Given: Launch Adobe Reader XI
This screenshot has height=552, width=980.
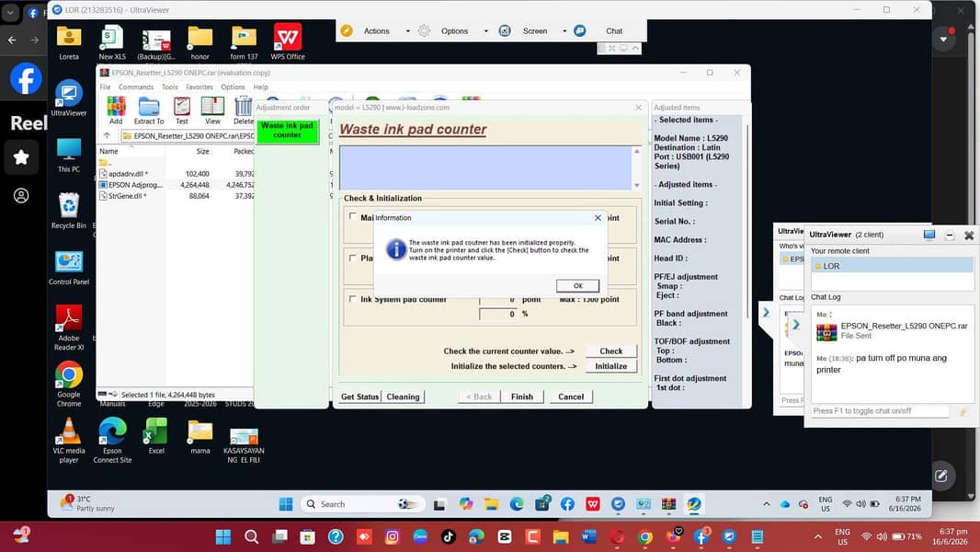Looking at the screenshot, I should [69, 328].
